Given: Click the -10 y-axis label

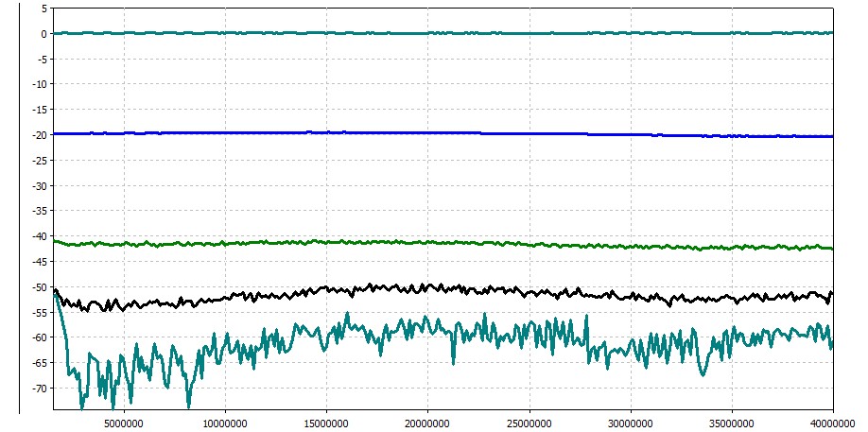Looking at the screenshot, I should (x=39, y=84).
